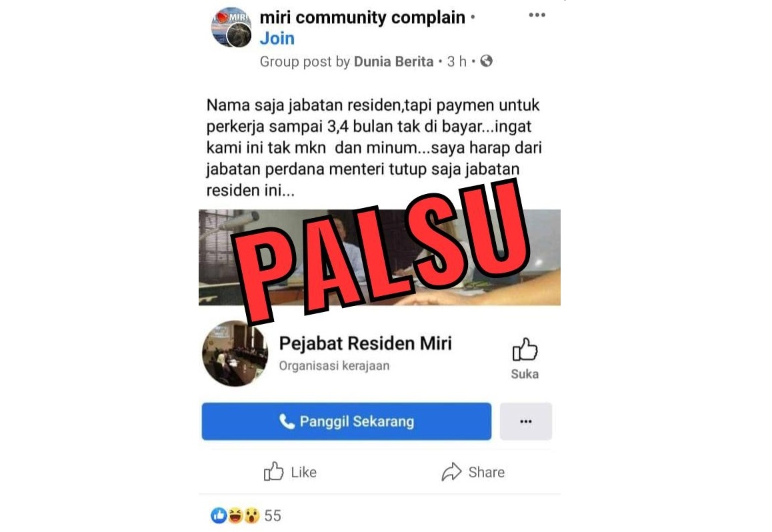This screenshot has width=772, height=532.
Task: View the shared photo under the PALSU stamp
Action: click(379, 257)
